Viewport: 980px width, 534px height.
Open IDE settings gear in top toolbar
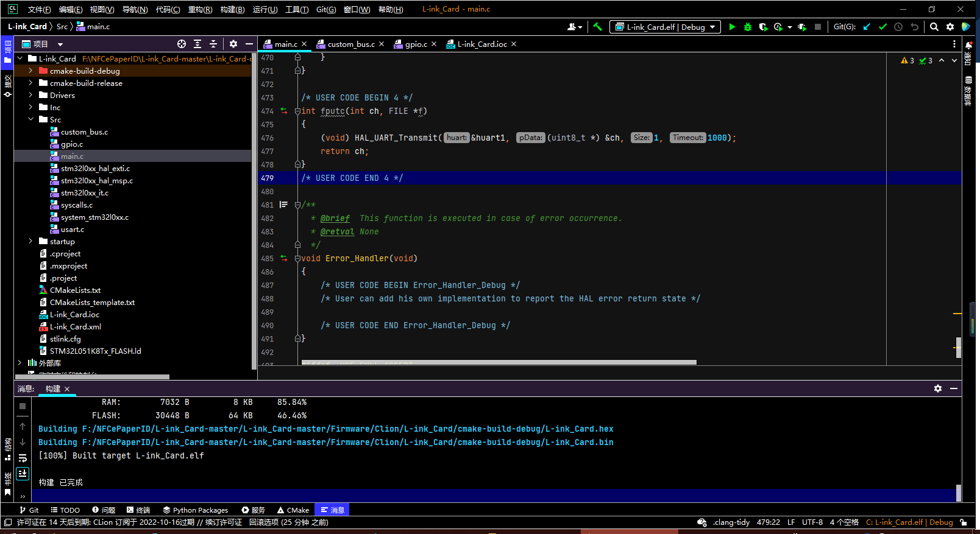(x=950, y=27)
